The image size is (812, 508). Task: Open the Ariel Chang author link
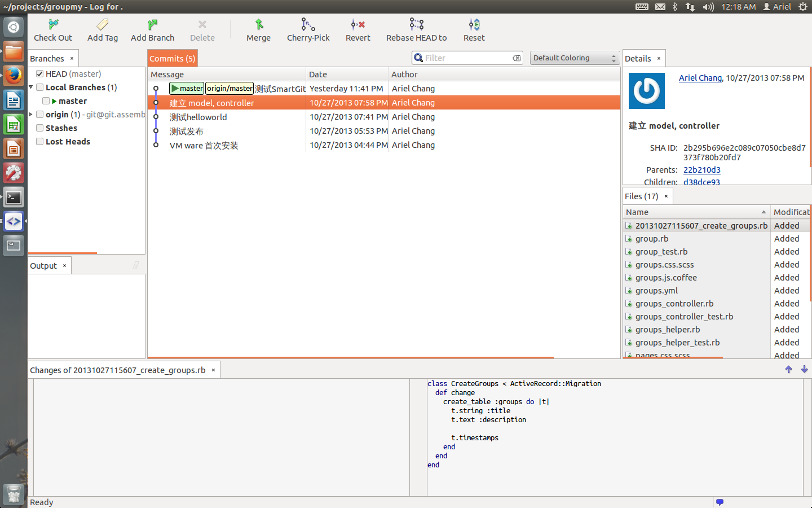pos(700,78)
